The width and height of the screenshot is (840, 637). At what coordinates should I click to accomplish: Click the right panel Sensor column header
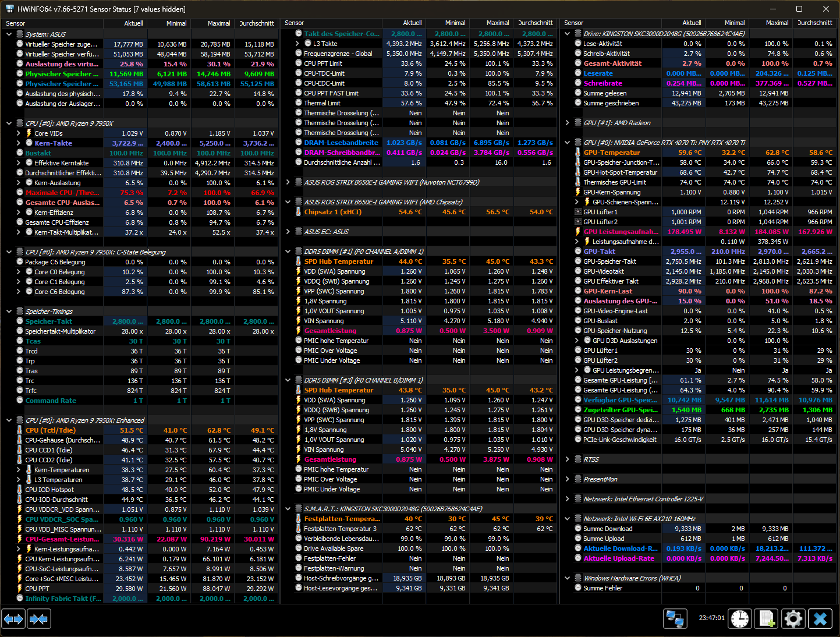[610, 23]
